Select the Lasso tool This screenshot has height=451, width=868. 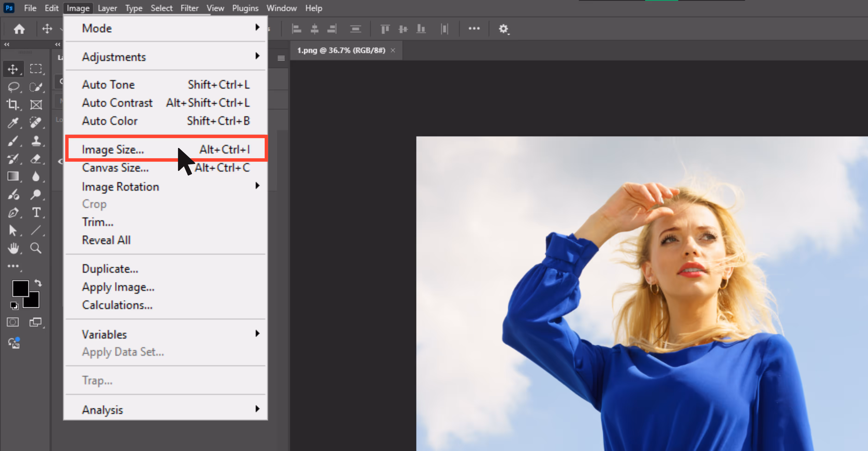pos(13,87)
